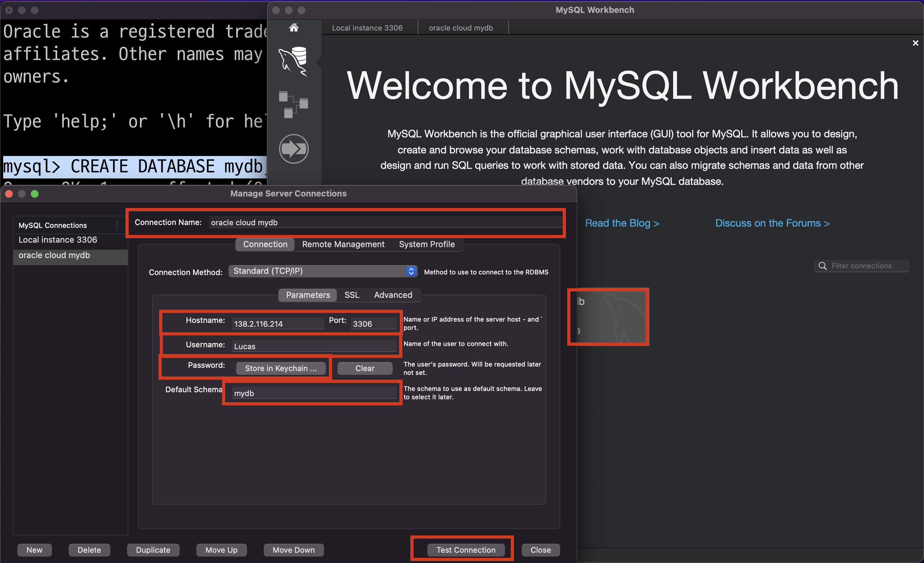
Task: Open the System Profile tab
Action: (x=427, y=245)
